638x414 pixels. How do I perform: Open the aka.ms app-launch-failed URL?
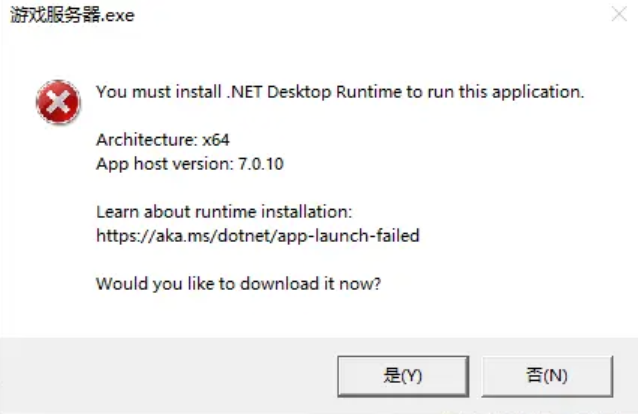tap(257, 236)
